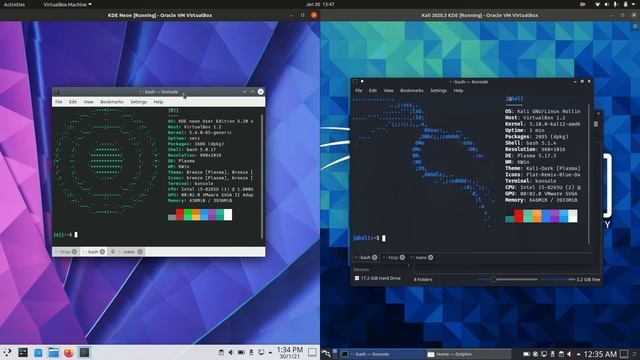Launch Firefox from KDE Neon taskbar
Image resolution: width=640 pixels, height=360 pixels.
tap(69, 352)
